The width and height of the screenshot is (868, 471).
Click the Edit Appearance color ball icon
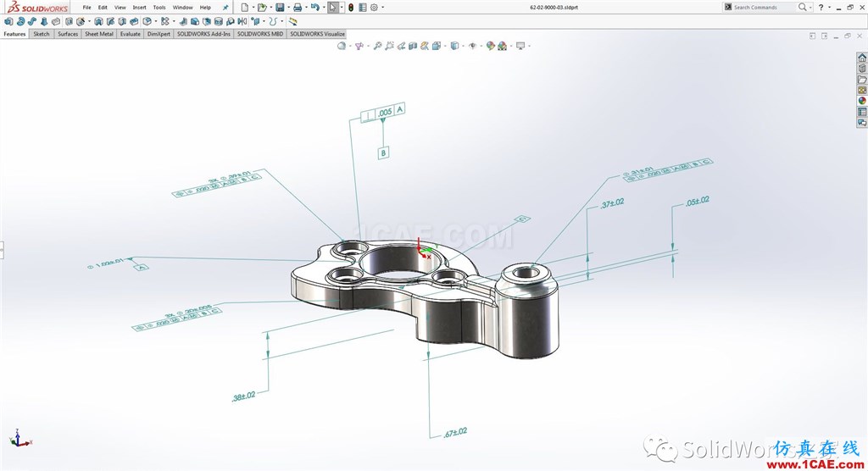pos(491,46)
